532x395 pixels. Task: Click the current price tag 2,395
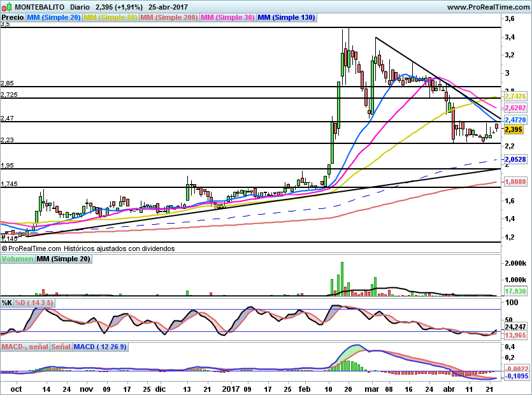point(514,129)
